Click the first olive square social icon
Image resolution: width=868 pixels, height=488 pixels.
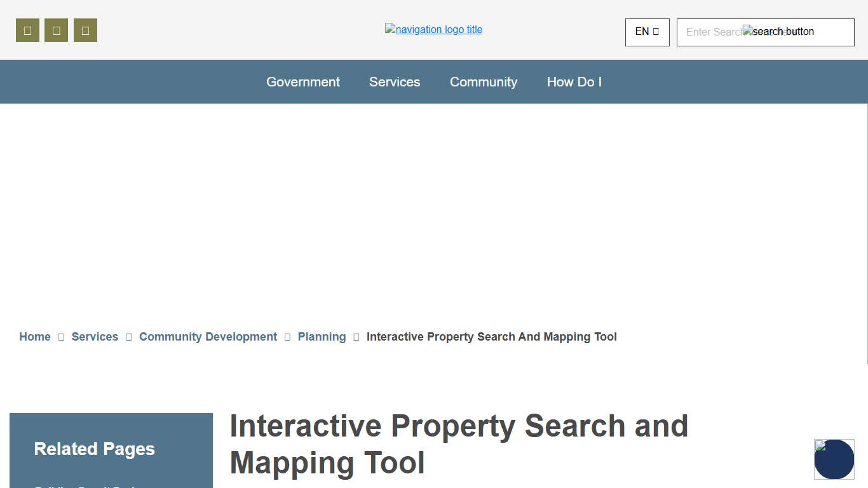click(x=27, y=30)
